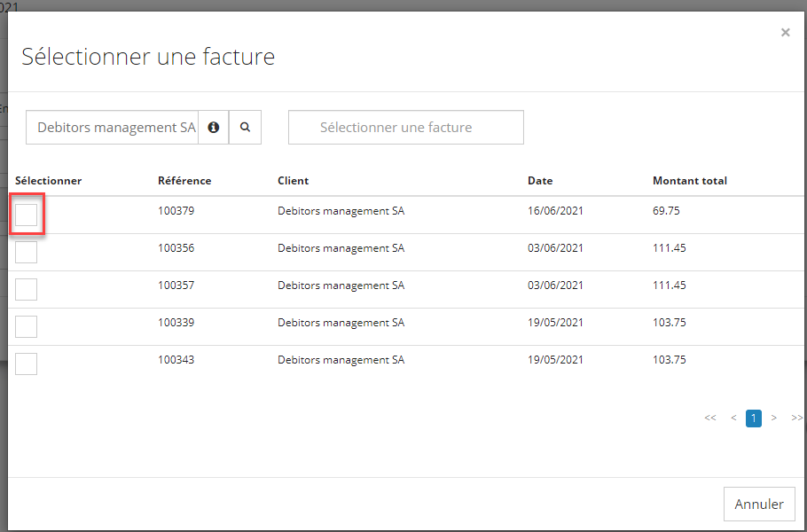This screenshot has width=807, height=532.
Task: Sort by Référence column header
Action: [x=184, y=181]
